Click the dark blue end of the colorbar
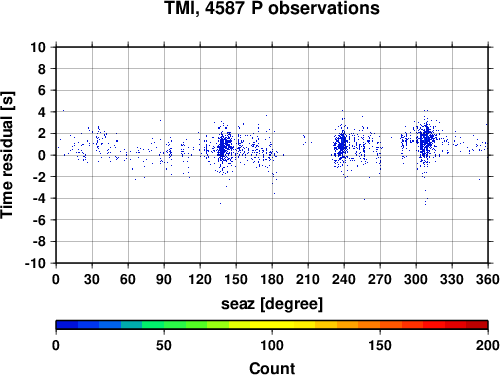The width and height of the screenshot is (500, 375). 67,325
